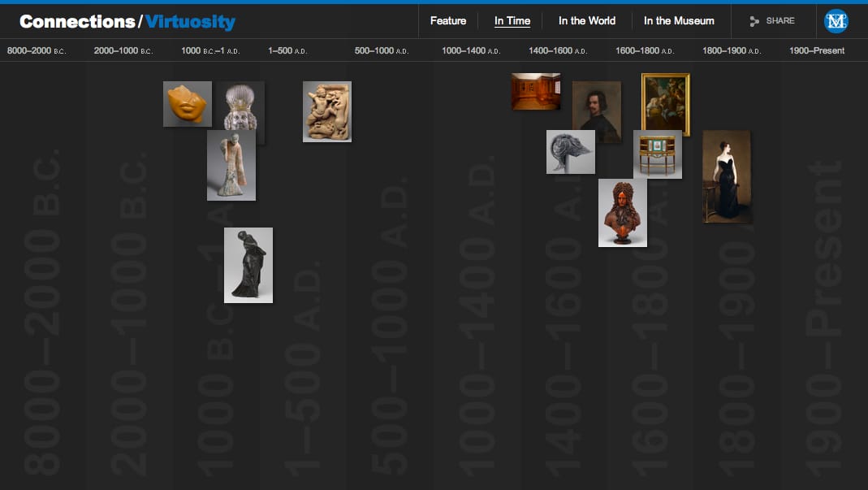Screen dimensions: 868x490
Task: View the standing female dancer figurine thumbnail
Action: 231,165
